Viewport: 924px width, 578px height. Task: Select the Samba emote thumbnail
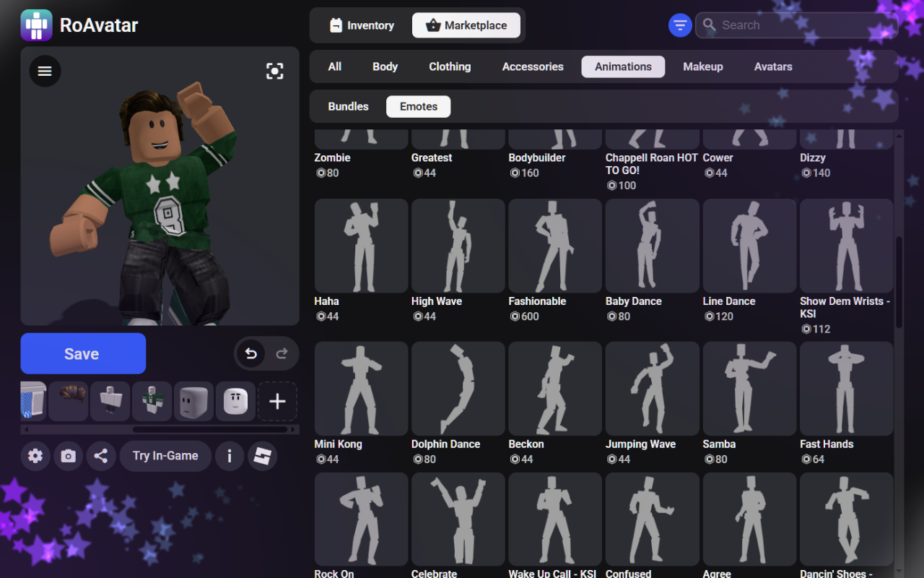tap(749, 389)
